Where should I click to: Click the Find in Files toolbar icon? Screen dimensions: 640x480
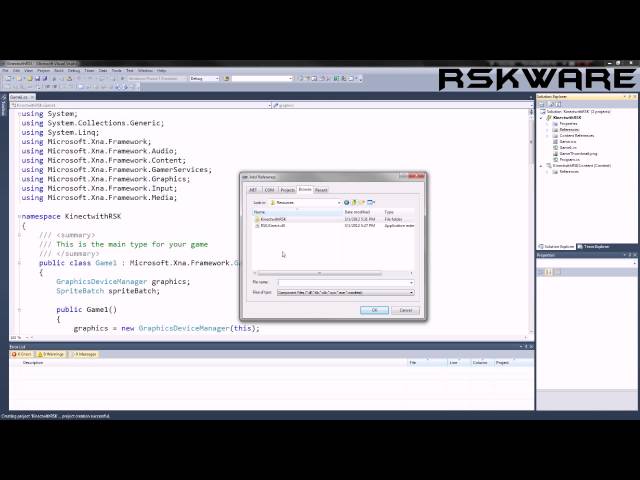coord(226,78)
